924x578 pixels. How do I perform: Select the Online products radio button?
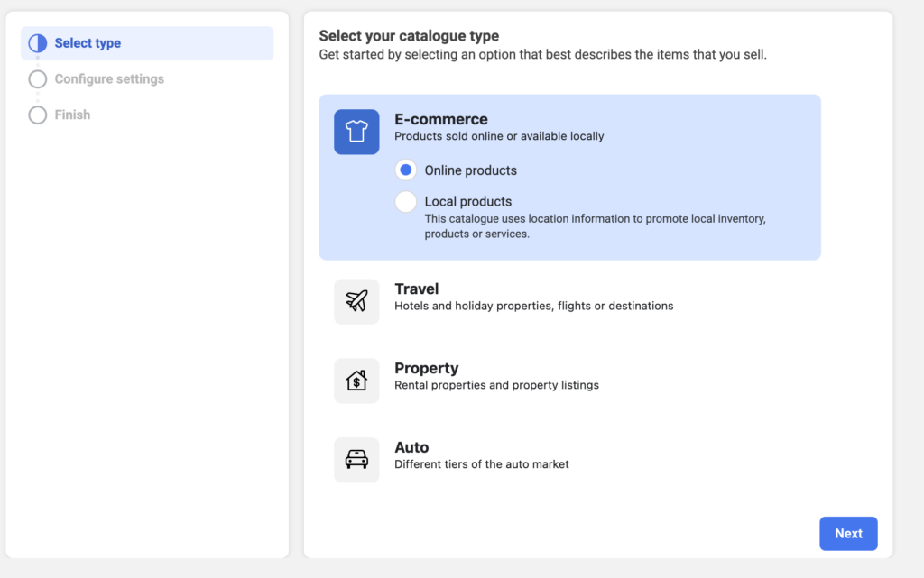[x=405, y=170]
